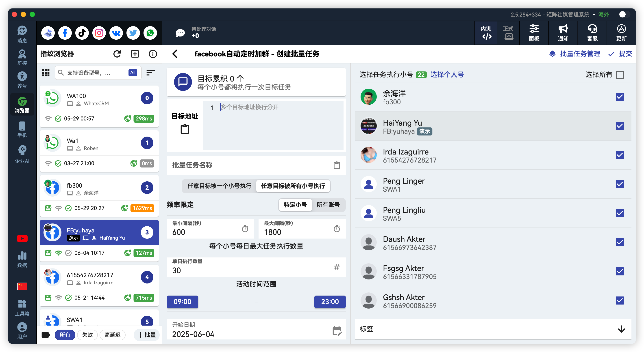Open the fingerprint browser laptop icon

pos(48,33)
